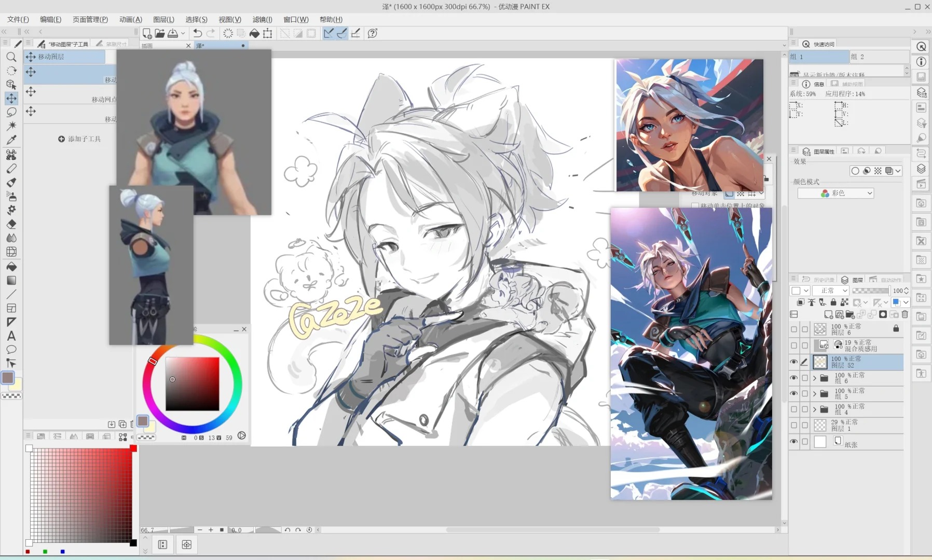932x560 pixels.
Task: Select the Zoom magnifier tool
Action: (11, 57)
